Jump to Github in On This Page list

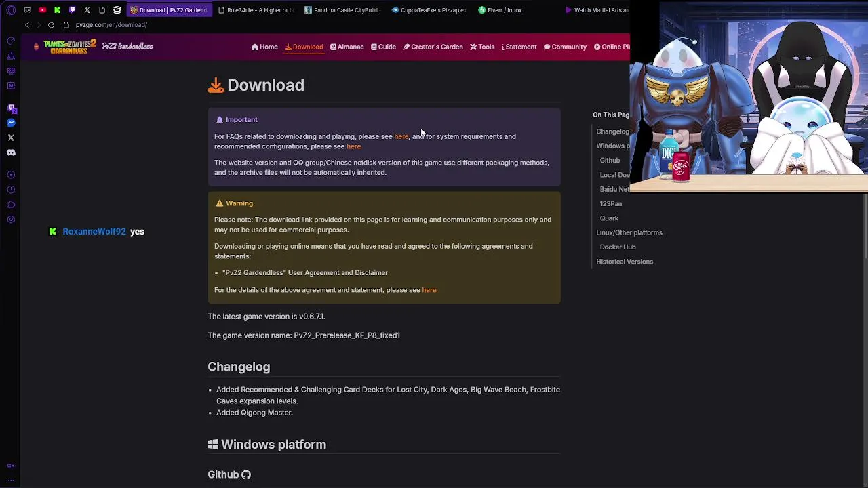coord(610,161)
